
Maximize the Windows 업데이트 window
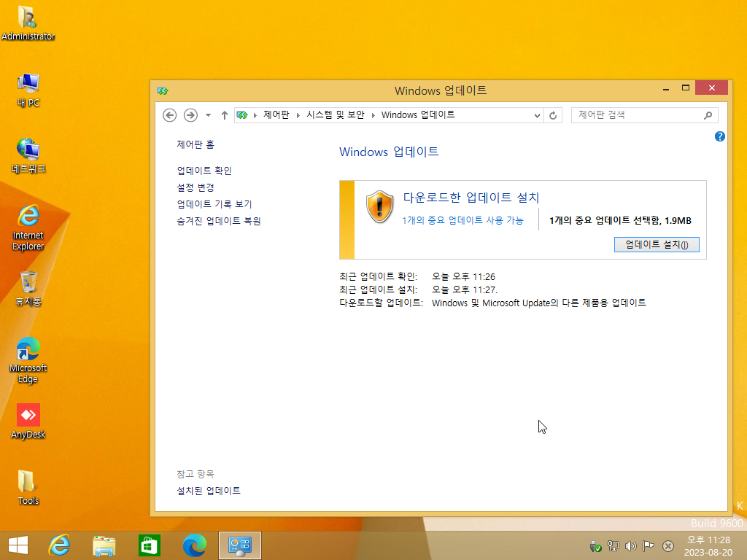(x=686, y=88)
